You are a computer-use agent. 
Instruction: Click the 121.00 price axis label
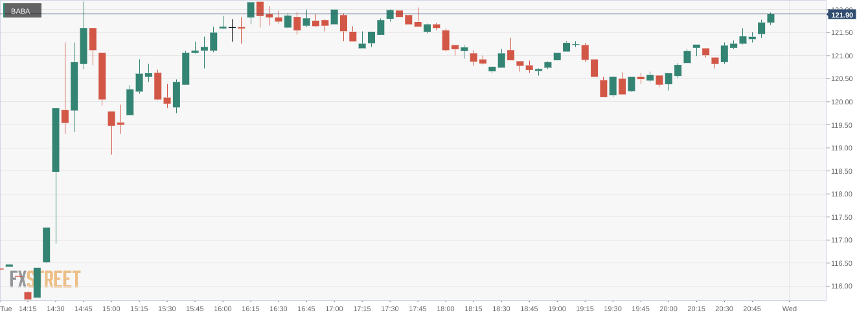click(x=841, y=56)
